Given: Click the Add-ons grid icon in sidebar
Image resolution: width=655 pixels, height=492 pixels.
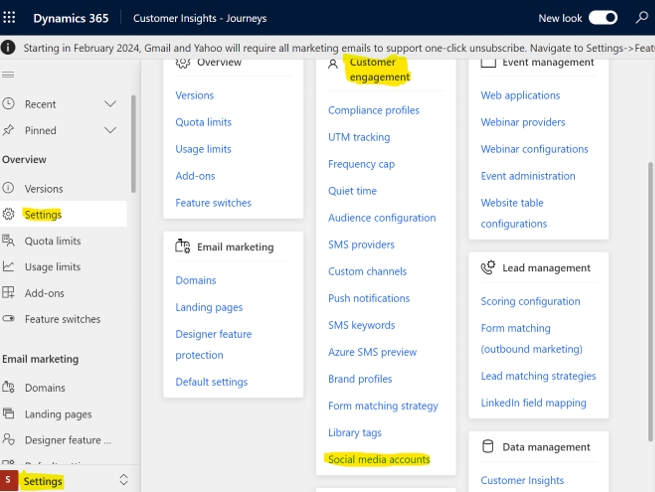Looking at the screenshot, I should [x=8, y=292].
